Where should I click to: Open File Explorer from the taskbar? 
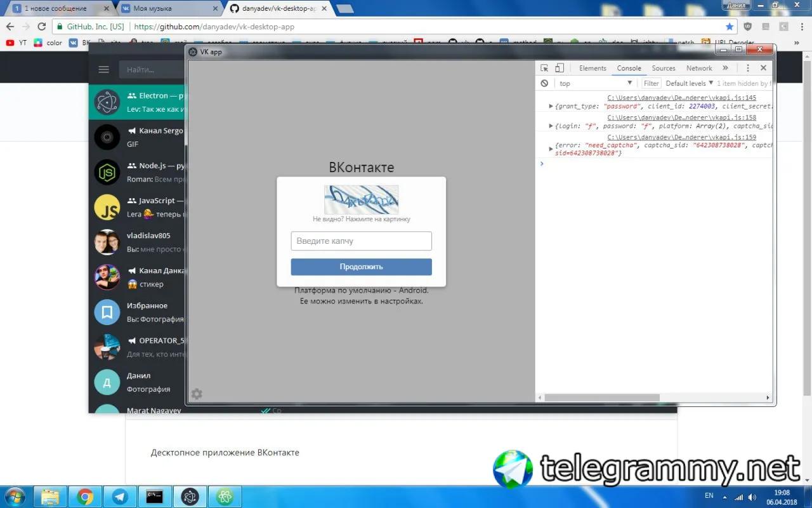point(50,497)
